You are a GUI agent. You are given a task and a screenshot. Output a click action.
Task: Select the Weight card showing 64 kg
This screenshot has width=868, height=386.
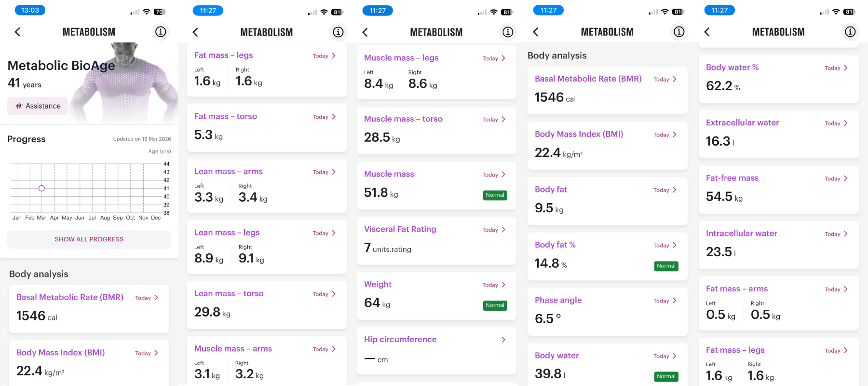(x=436, y=296)
